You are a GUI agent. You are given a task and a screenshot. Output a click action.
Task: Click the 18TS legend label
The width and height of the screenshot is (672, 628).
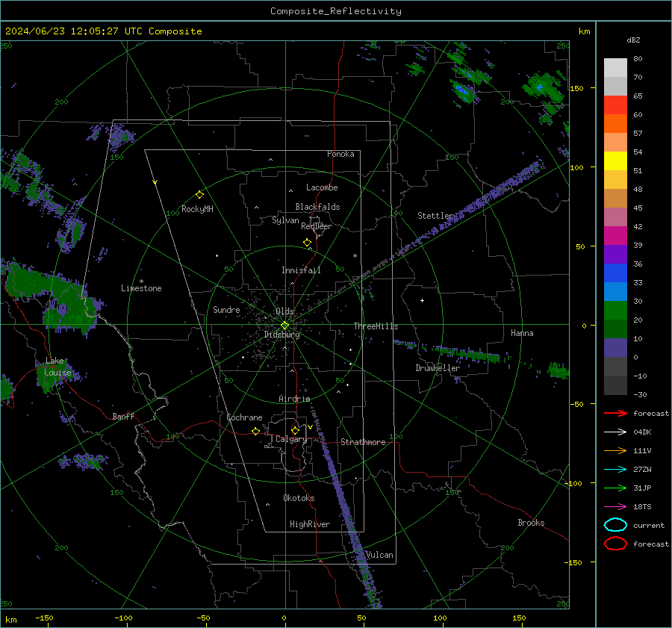[642, 507]
